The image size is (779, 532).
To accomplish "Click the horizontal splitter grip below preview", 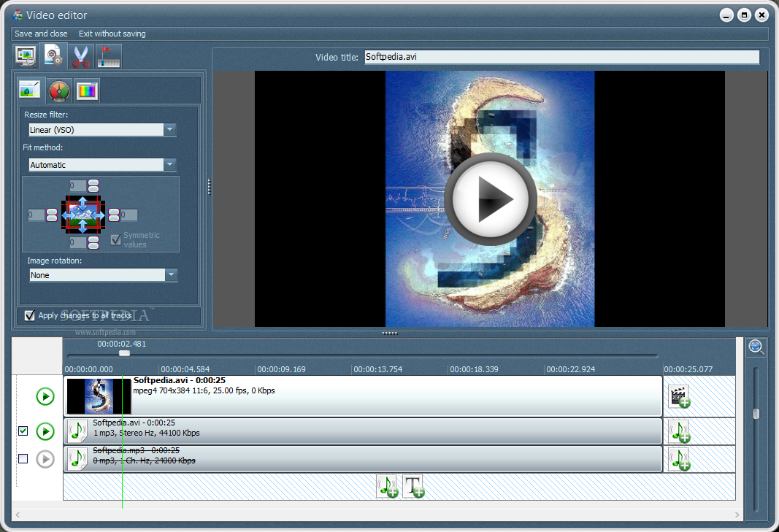I will point(390,334).
